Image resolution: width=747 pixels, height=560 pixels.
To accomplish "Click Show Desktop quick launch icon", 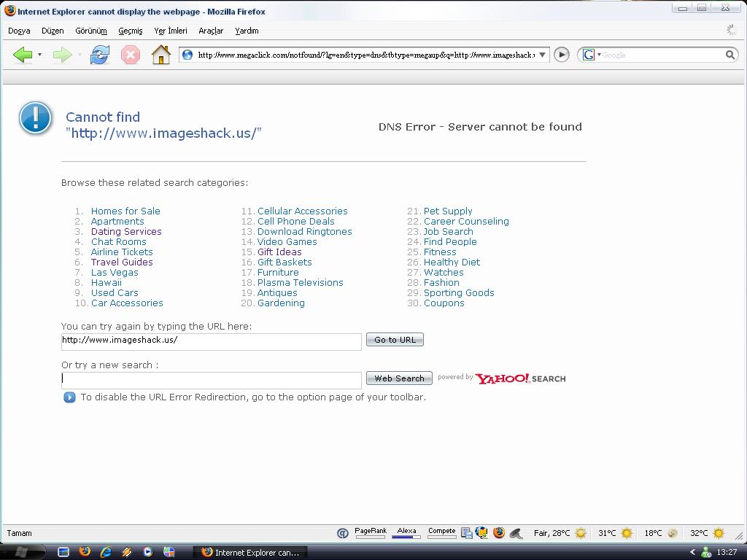I will click(x=63, y=552).
